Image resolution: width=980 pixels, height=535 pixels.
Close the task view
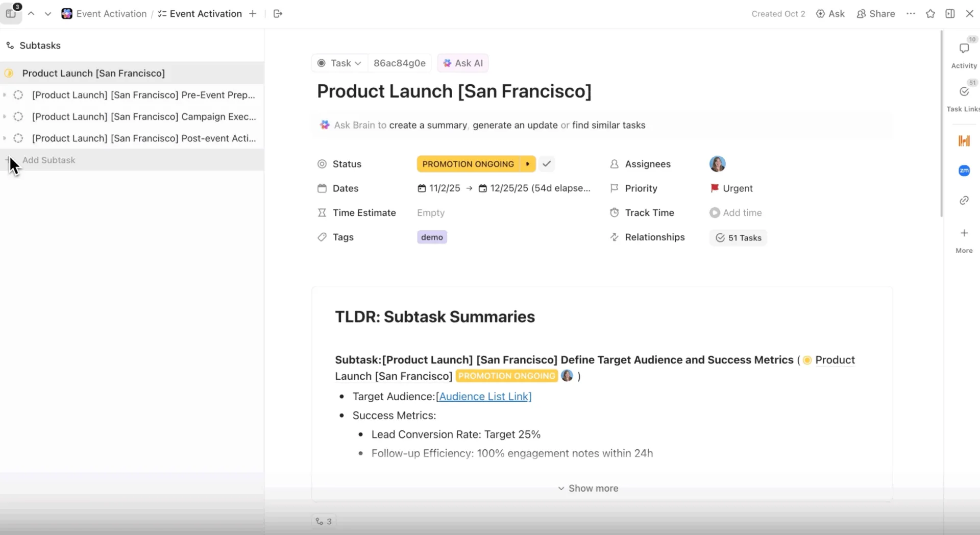pyautogui.click(x=970, y=14)
